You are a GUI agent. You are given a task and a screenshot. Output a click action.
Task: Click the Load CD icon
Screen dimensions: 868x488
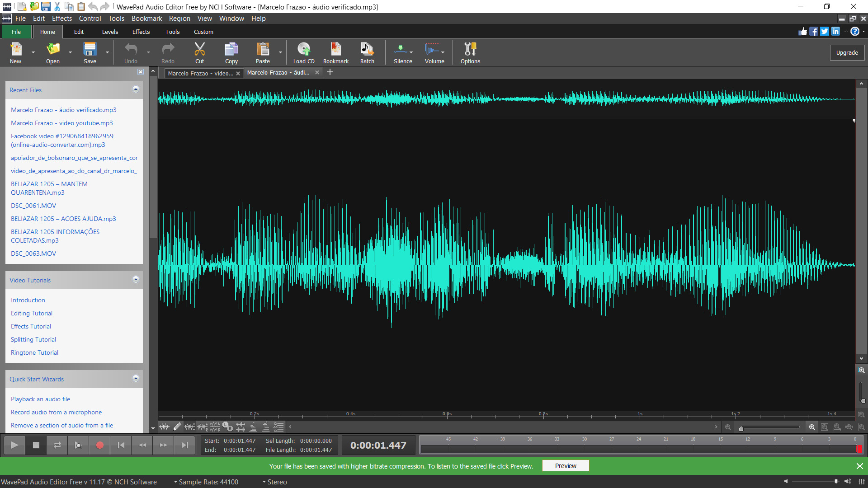304,49
